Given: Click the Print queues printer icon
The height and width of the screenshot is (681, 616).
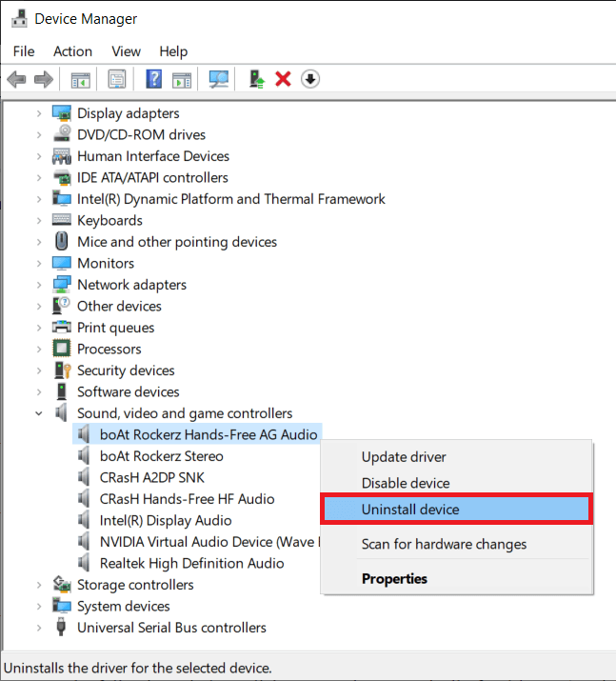Looking at the screenshot, I should (x=62, y=327).
